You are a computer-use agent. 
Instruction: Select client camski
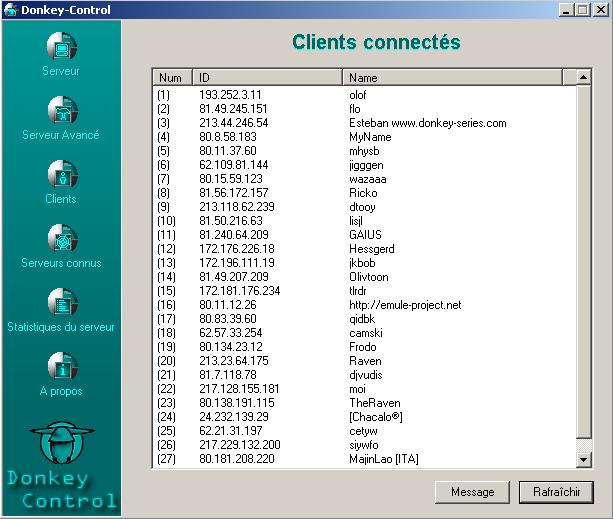point(364,333)
